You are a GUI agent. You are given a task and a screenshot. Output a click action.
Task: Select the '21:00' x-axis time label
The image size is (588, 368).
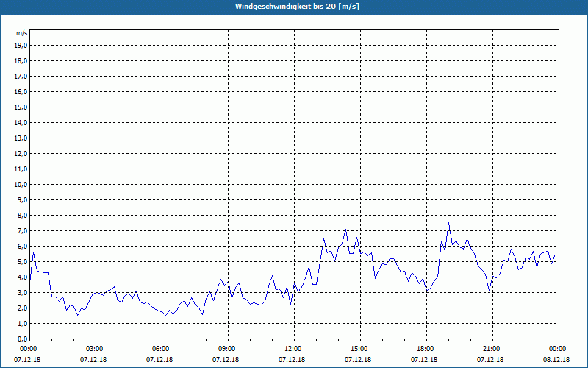492,349
